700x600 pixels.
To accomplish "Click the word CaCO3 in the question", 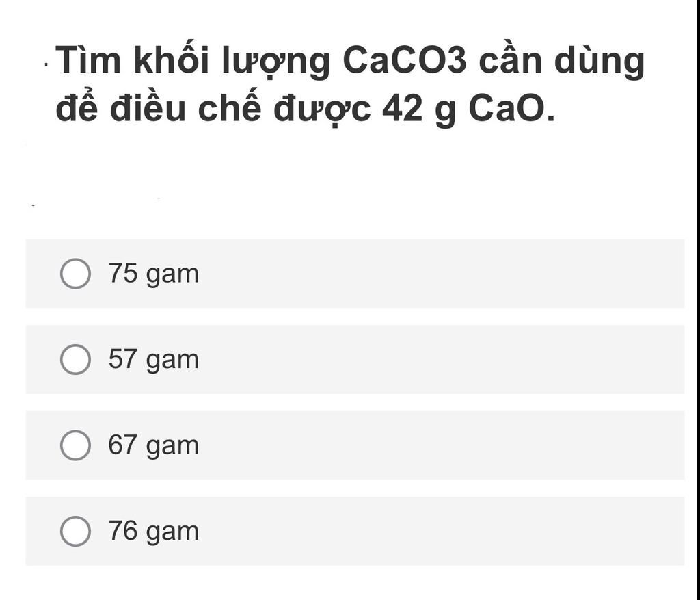I will 405,60.
